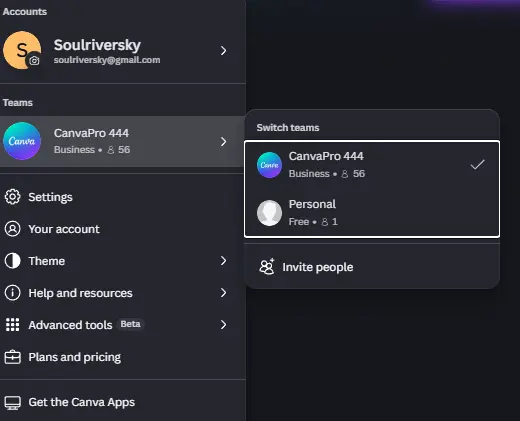520x421 pixels.
Task: Click the Beta badge next to Advanced tools
Action: 130,324
